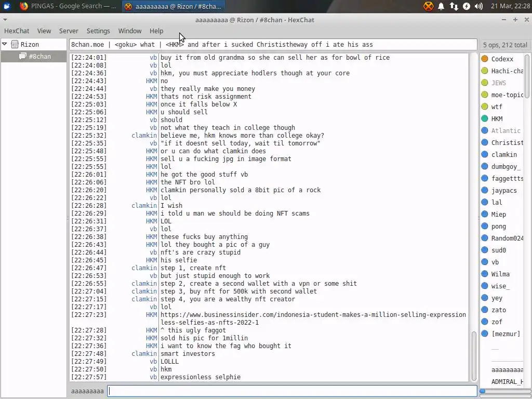Click the channel topic bar
Image resolution: width=532 pixels, height=399 pixels.
[273, 45]
